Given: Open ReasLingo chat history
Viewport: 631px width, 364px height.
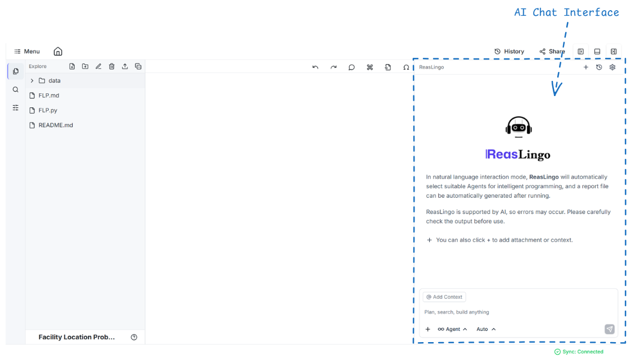Looking at the screenshot, I should [x=599, y=67].
